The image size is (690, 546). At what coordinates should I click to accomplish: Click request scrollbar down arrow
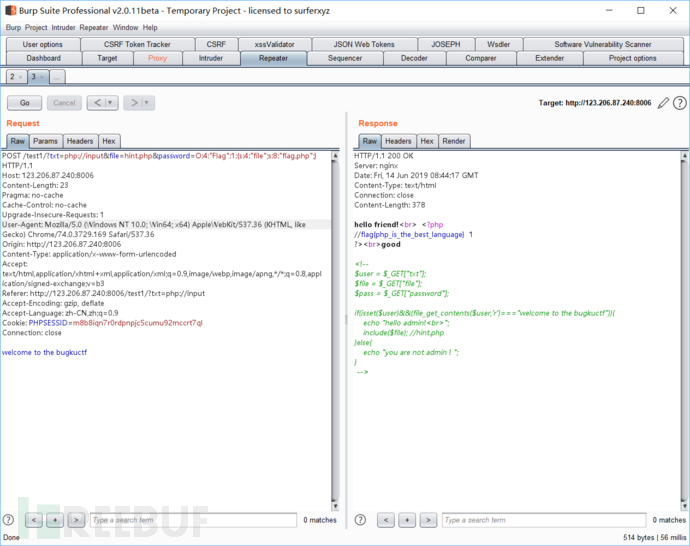click(335, 506)
